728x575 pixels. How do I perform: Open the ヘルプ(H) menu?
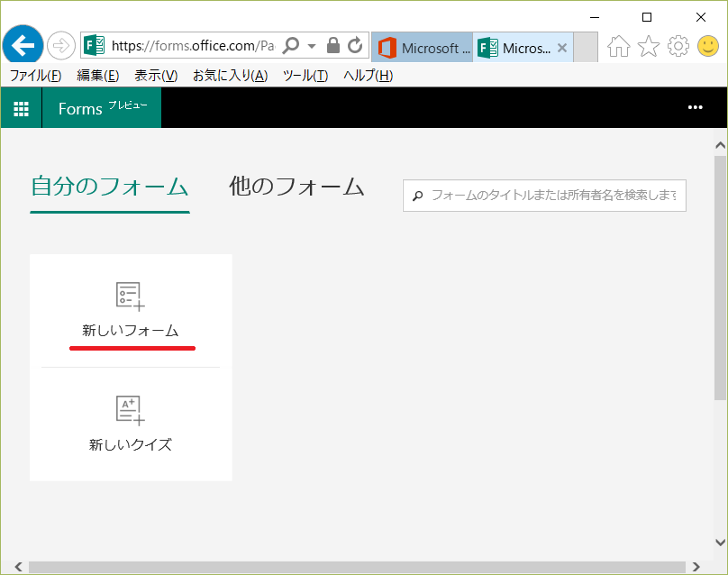coord(369,75)
